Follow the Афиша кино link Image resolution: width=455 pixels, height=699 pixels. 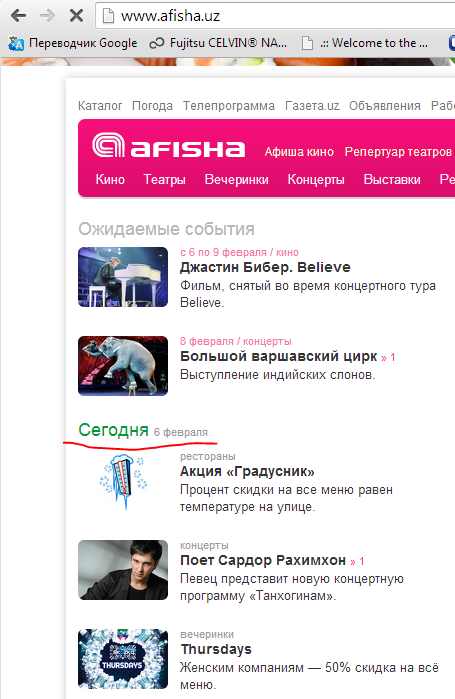click(x=299, y=152)
